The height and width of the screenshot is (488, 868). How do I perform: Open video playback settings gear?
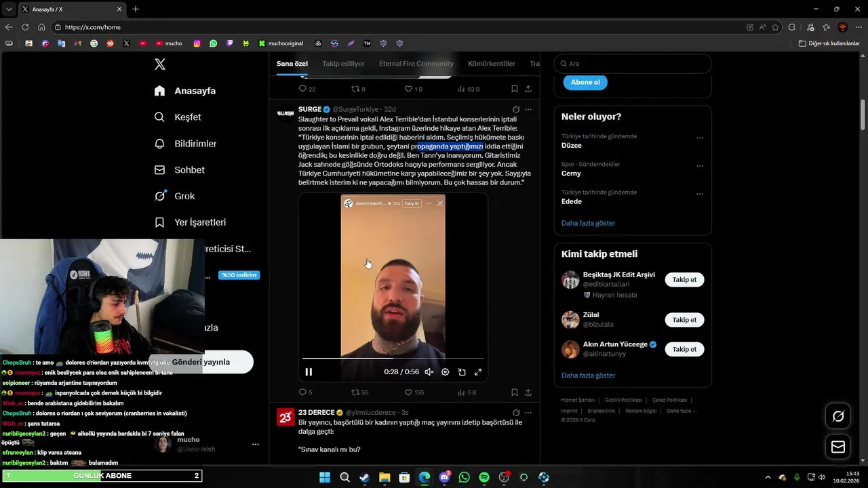446,371
